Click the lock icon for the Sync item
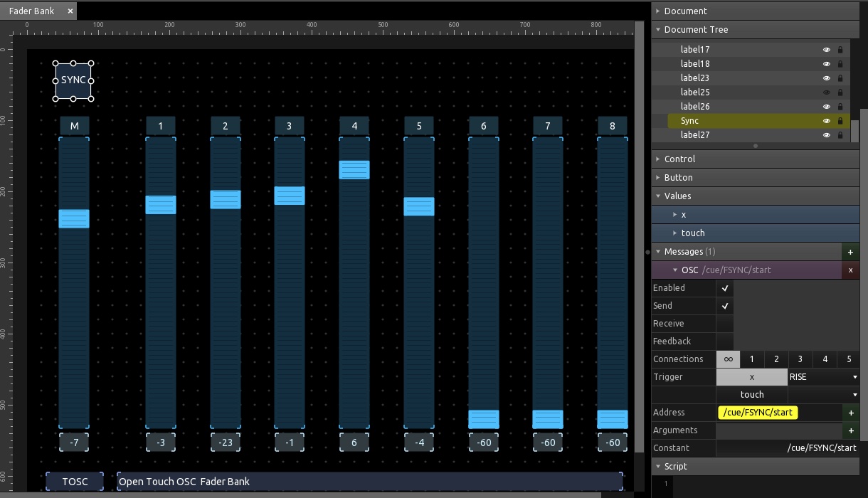The height and width of the screenshot is (498, 868). 840,121
